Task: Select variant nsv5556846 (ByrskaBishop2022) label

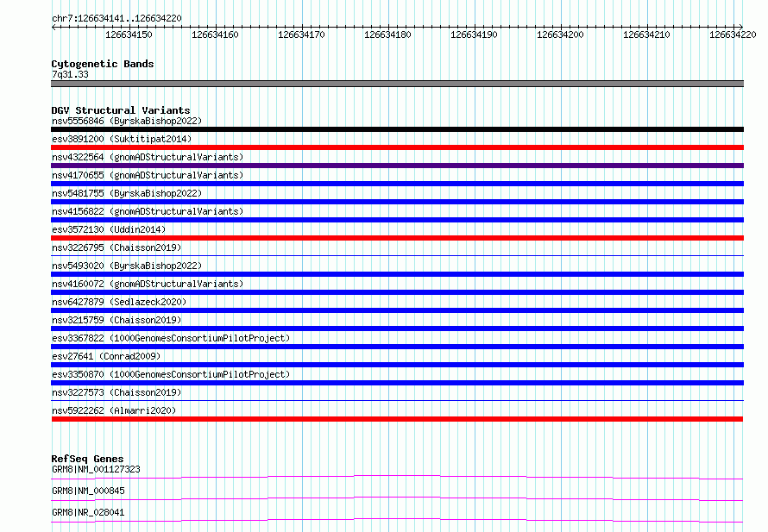Action: tap(127, 121)
